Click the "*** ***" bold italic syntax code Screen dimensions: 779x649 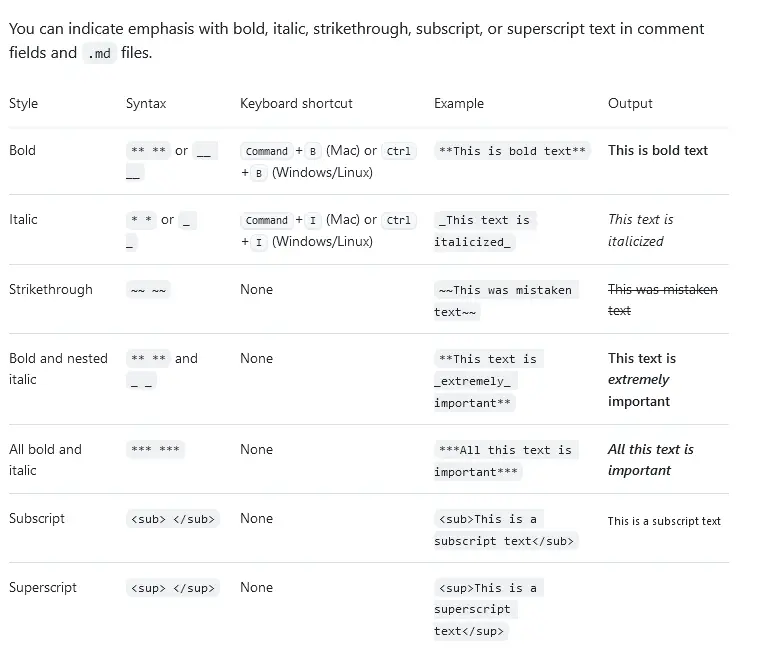pos(155,450)
